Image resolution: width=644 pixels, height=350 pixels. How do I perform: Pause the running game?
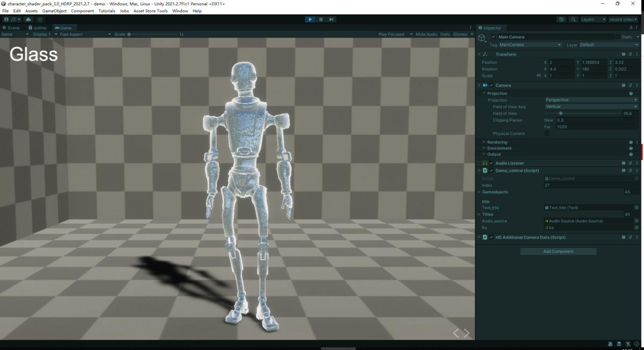tap(320, 19)
